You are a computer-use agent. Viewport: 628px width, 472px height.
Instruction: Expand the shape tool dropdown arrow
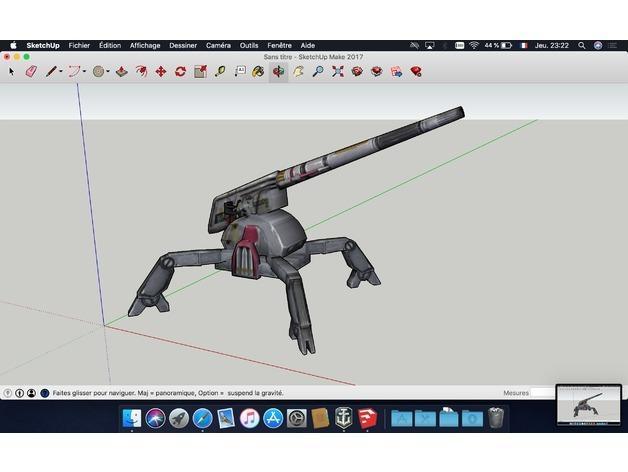click(x=108, y=72)
